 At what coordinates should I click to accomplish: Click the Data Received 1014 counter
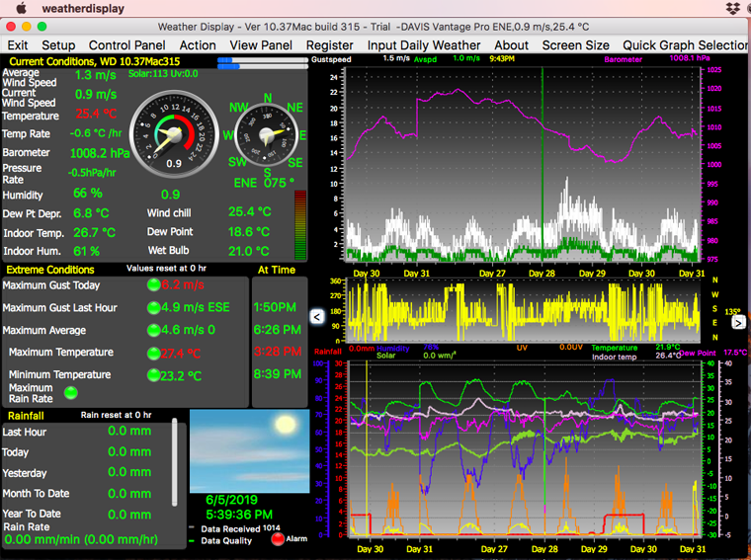point(240,529)
